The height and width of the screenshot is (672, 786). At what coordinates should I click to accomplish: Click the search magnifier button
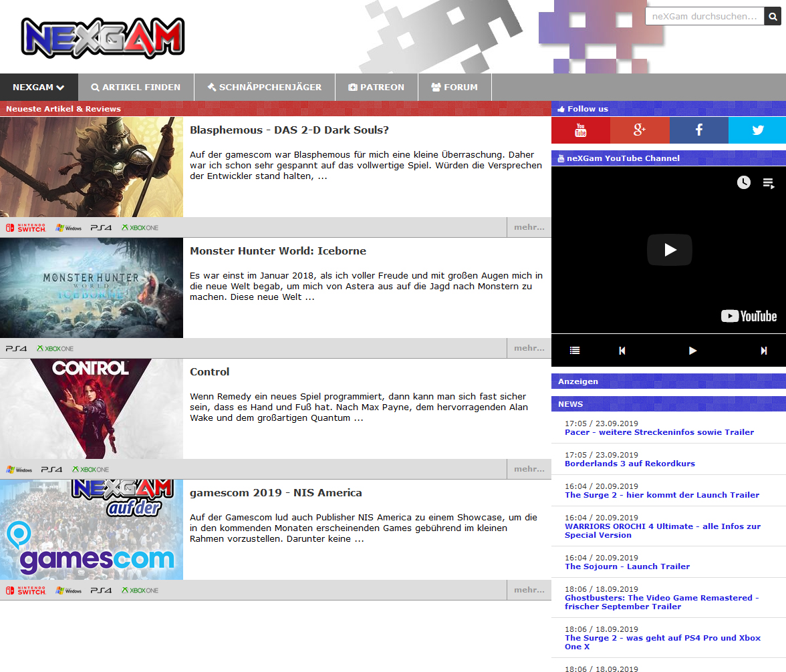pyautogui.click(x=773, y=17)
